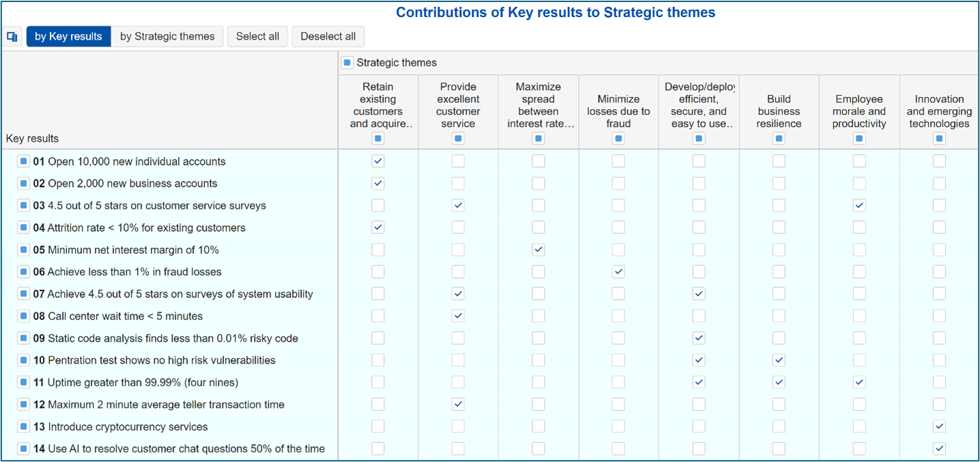Click the row icon for 11 Uptime greater than 99.99%

coord(23,381)
